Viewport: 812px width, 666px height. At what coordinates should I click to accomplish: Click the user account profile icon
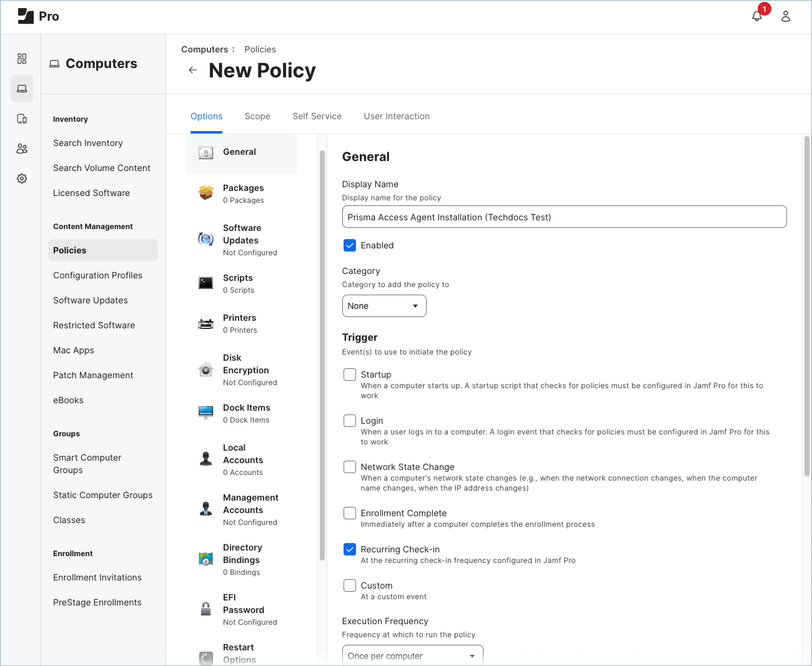pyautogui.click(x=786, y=16)
